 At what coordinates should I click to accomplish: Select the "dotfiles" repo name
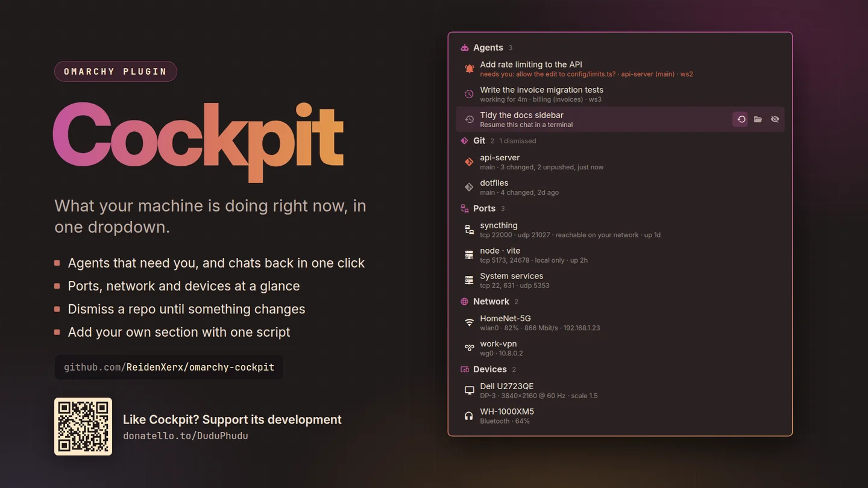[494, 183]
